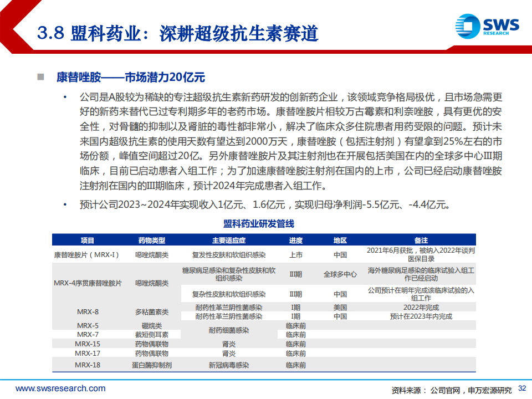The height and width of the screenshot is (399, 532).
Task: Click the 全球多中心 region cell
Action: coord(340,274)
